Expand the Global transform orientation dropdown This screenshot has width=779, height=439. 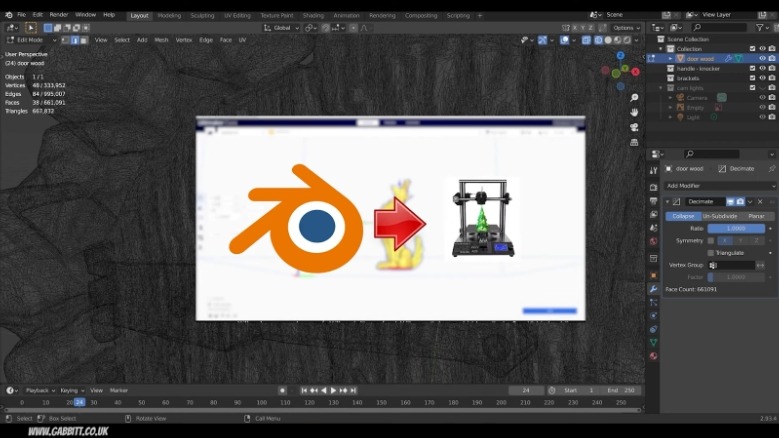click(282, 28)
